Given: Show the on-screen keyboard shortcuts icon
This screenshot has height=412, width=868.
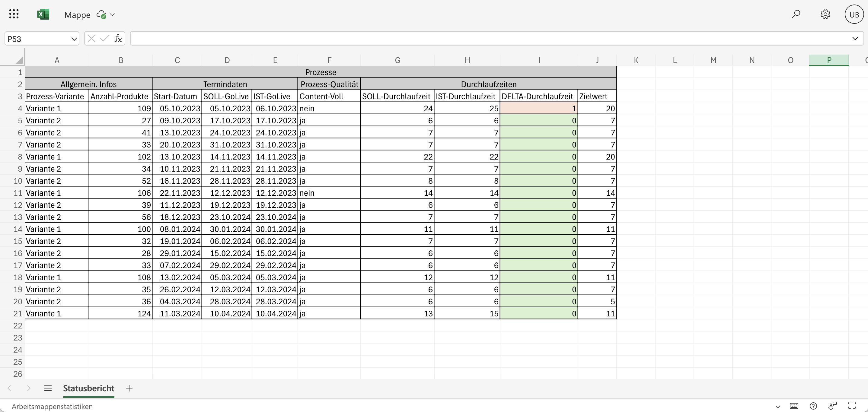Looking at the screenshot, I should pos(794,406).
